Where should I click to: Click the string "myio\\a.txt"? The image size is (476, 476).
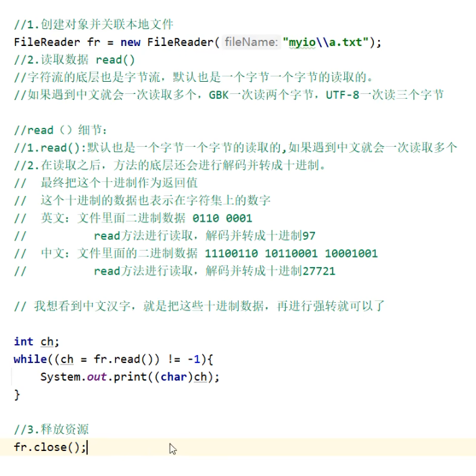click(x=325, y=42)
